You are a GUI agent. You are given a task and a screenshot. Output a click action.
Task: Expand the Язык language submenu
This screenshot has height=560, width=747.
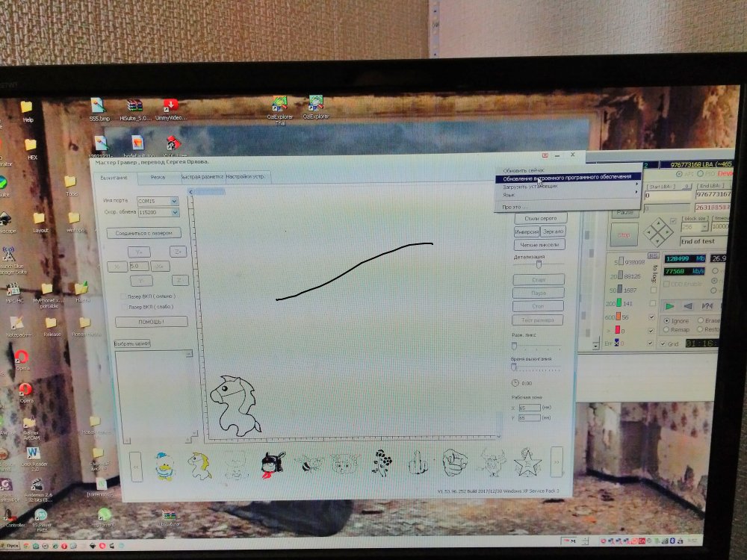(x=567, y=195)
